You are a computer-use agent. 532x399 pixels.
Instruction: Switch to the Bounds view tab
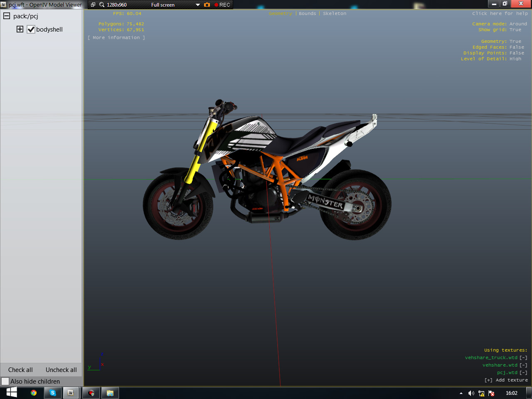[308, 13]
